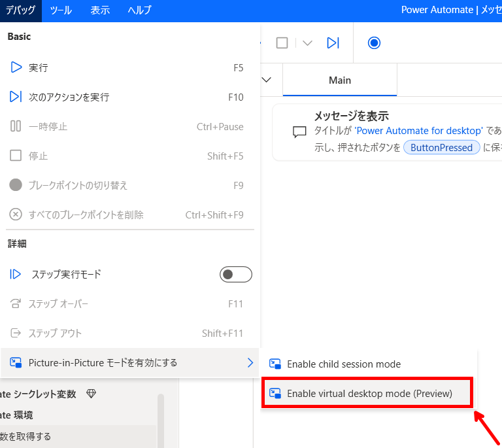Viewport: 502px width, 448px height.
Task: Switch to the Main tab
Action: tap(339, 80)
